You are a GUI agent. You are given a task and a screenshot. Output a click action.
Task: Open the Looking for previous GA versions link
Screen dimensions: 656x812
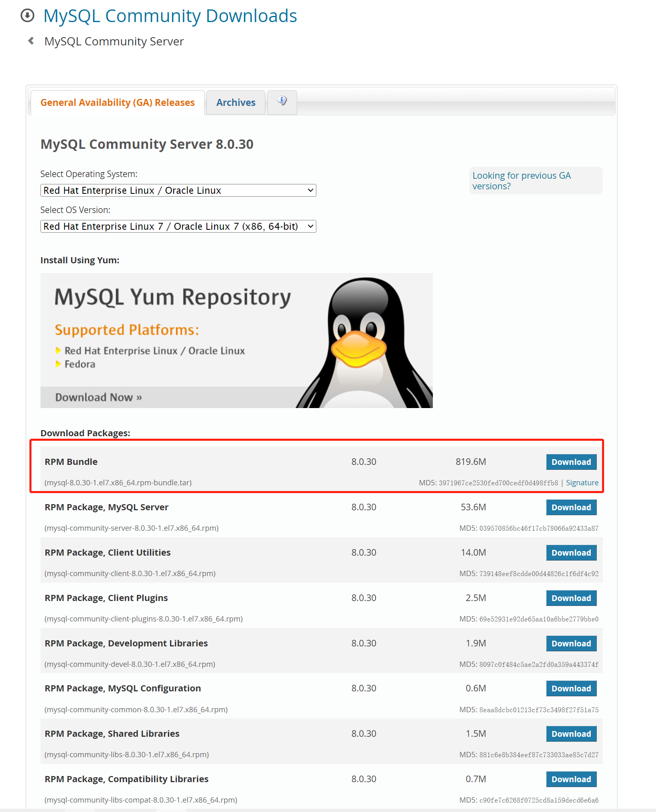pos(522,180)
